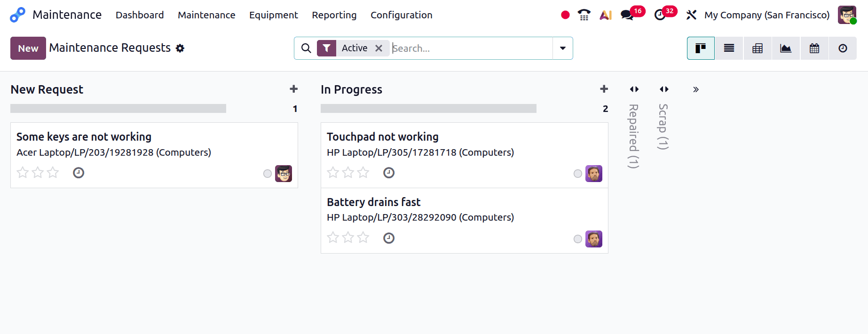Viewport: 868px width, 334px height.
Task: Focus the Search input field
Action: pos(471,48)
